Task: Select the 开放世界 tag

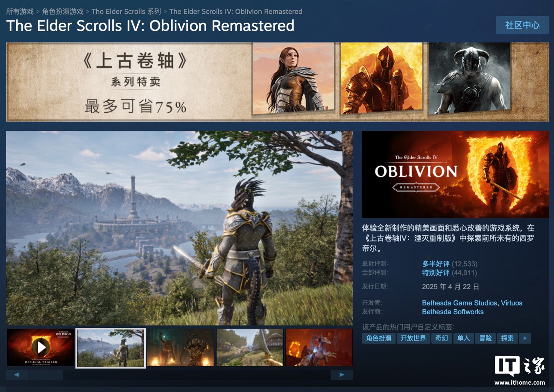Action: [413, 338]
